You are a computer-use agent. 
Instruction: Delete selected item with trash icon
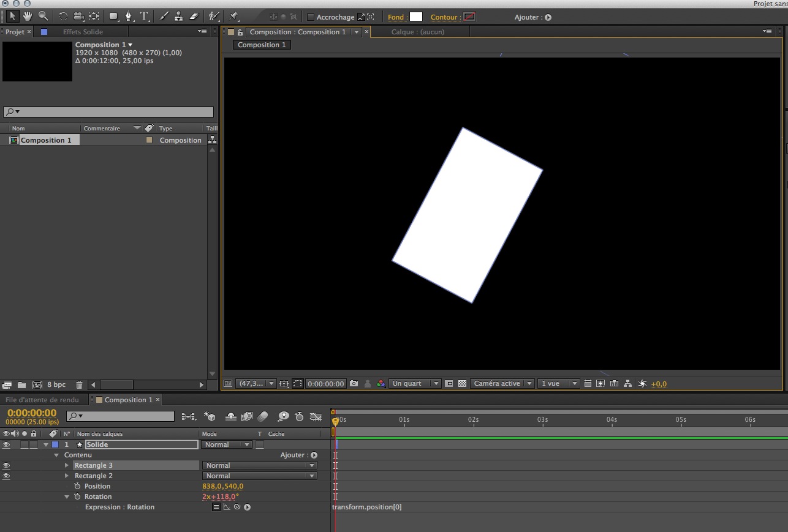point(79,385)
